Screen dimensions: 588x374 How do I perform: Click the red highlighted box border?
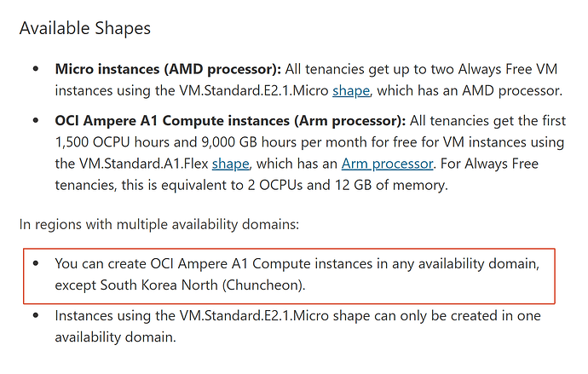[x=289, y=249]
